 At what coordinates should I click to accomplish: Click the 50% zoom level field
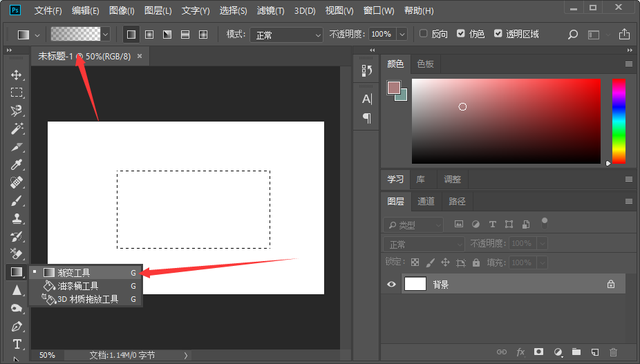click(x=47, y=355)
